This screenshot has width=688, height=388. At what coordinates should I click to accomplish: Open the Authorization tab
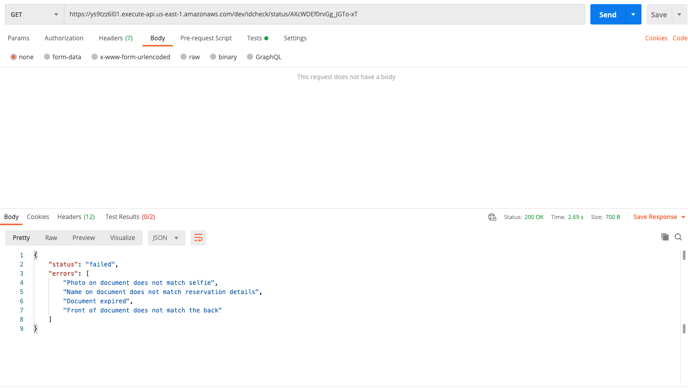click(64, 38)
